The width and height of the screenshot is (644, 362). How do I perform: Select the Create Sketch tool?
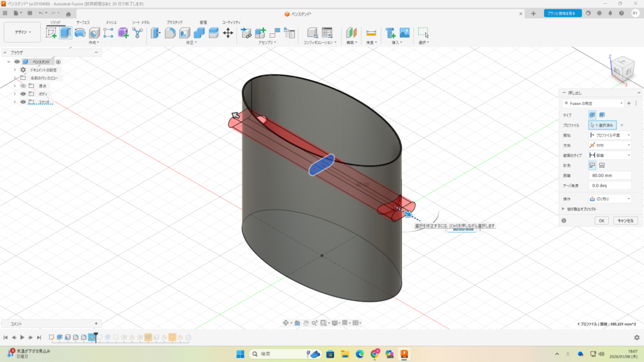(x=51, y=33)
